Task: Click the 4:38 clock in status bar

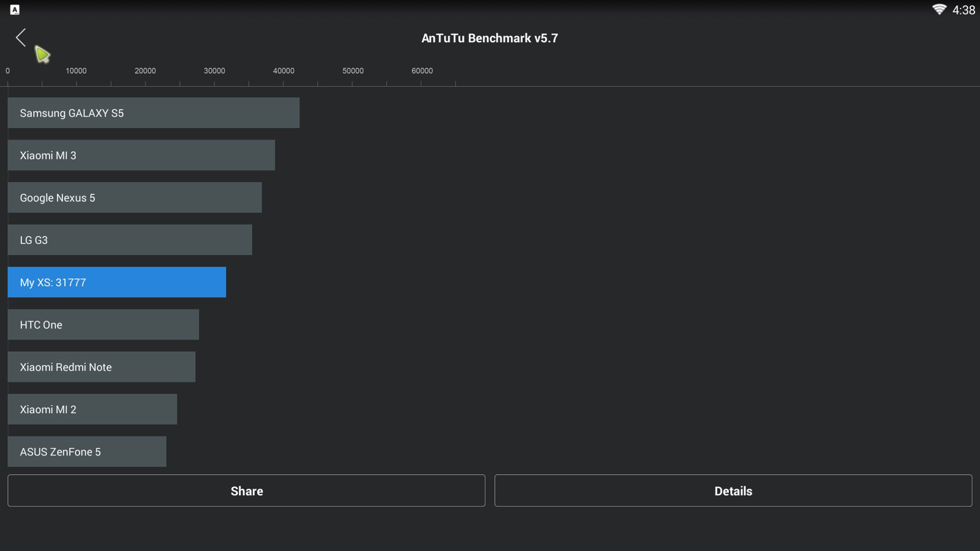Action: [963, 10]
